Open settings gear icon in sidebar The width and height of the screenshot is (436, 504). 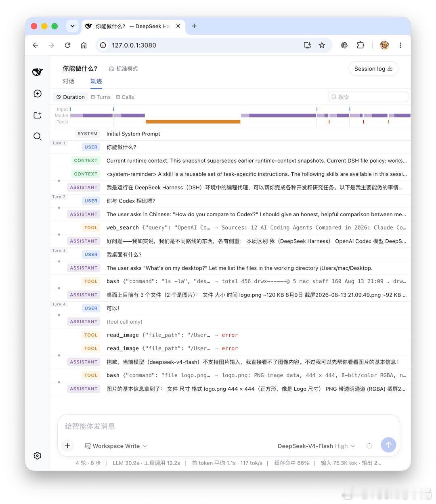tap(38, 456)
